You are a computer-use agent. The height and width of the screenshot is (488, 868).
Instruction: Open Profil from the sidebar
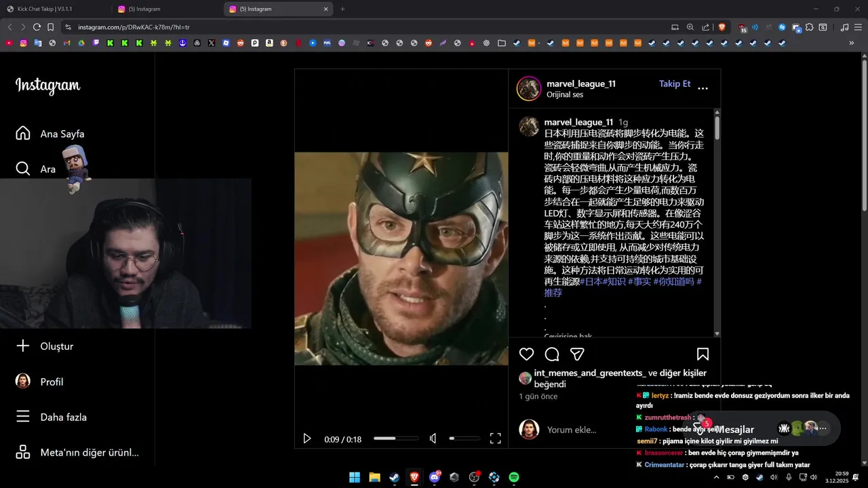(x=39, y=382)
